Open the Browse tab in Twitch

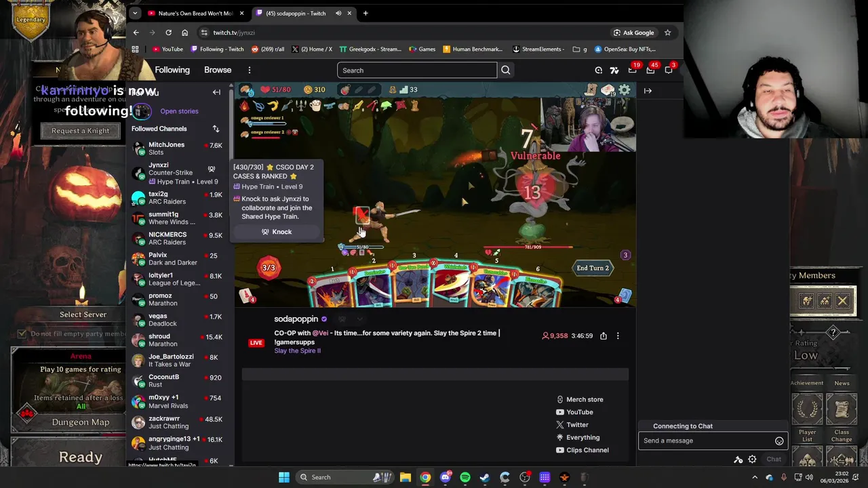coord(218,70)
